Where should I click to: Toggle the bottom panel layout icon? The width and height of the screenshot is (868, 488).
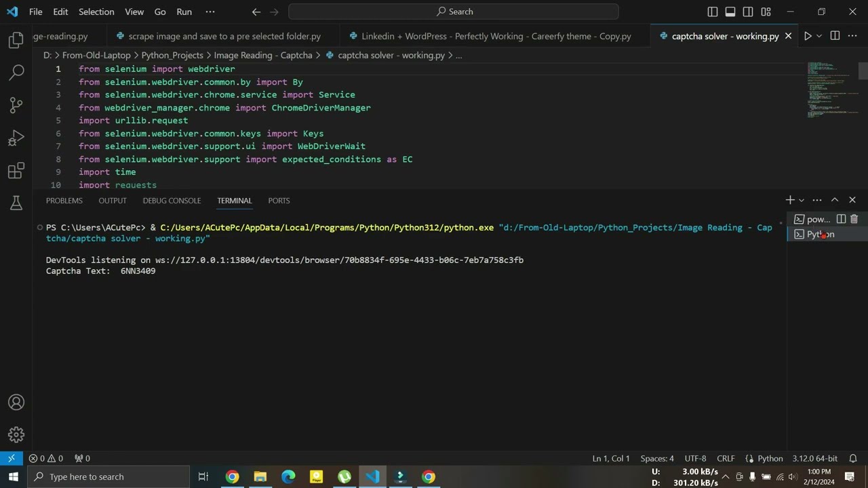point(730,12)
